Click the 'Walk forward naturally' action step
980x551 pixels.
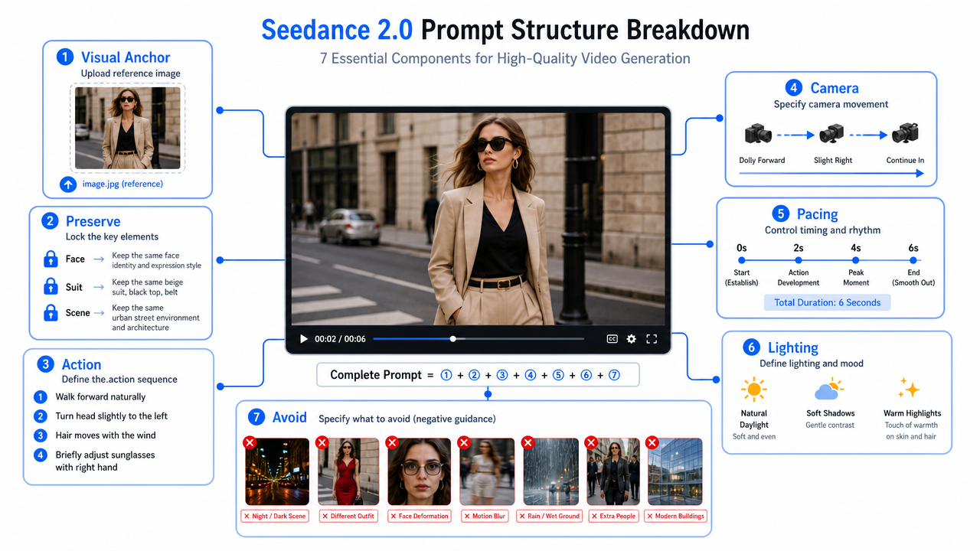[100, 397]
